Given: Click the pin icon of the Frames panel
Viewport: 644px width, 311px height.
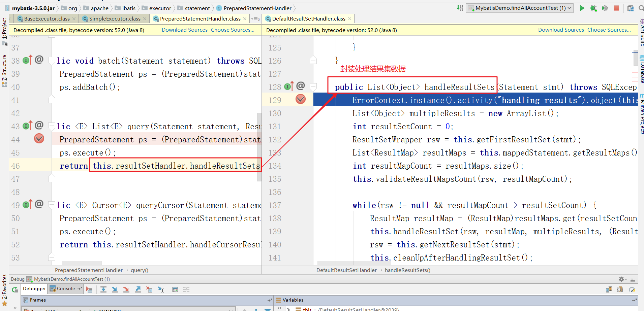Looking at the screenshot, I should click(x=270, y=300).
